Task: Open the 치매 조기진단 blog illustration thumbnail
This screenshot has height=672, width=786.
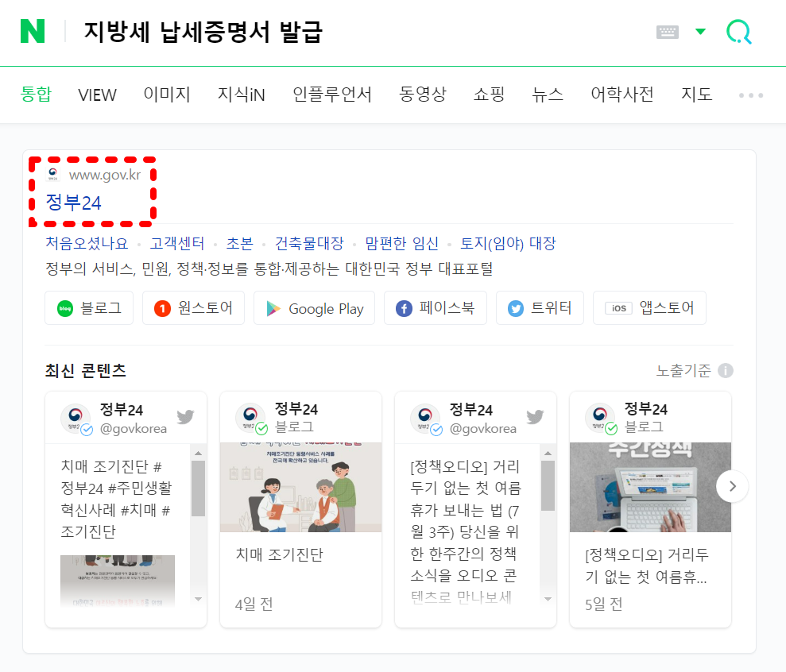Action: [300, 487]
